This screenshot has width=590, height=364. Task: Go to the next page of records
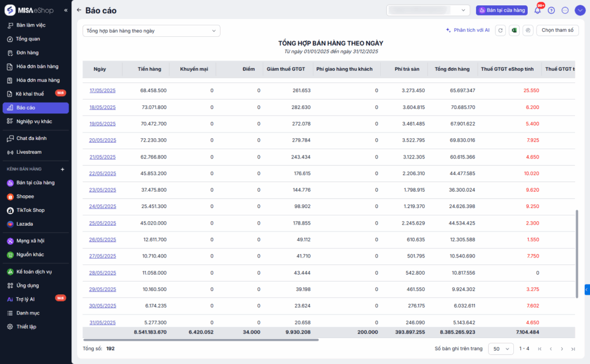pyautogui.click(x=562, y=349)
